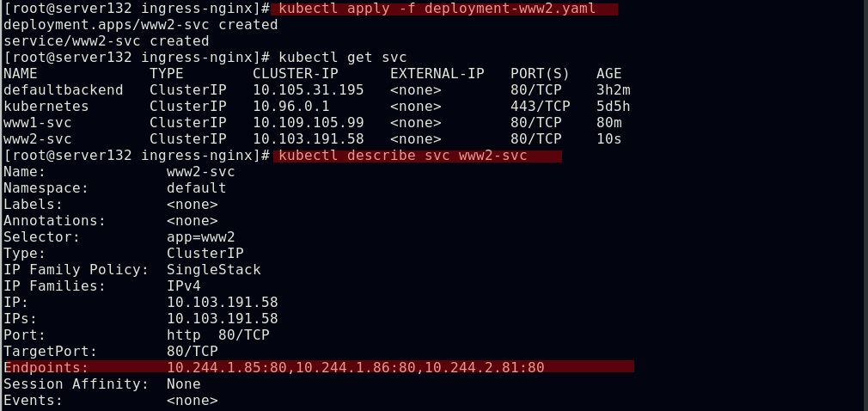Click cluster IP 10.96.0.1

(290, 107)
